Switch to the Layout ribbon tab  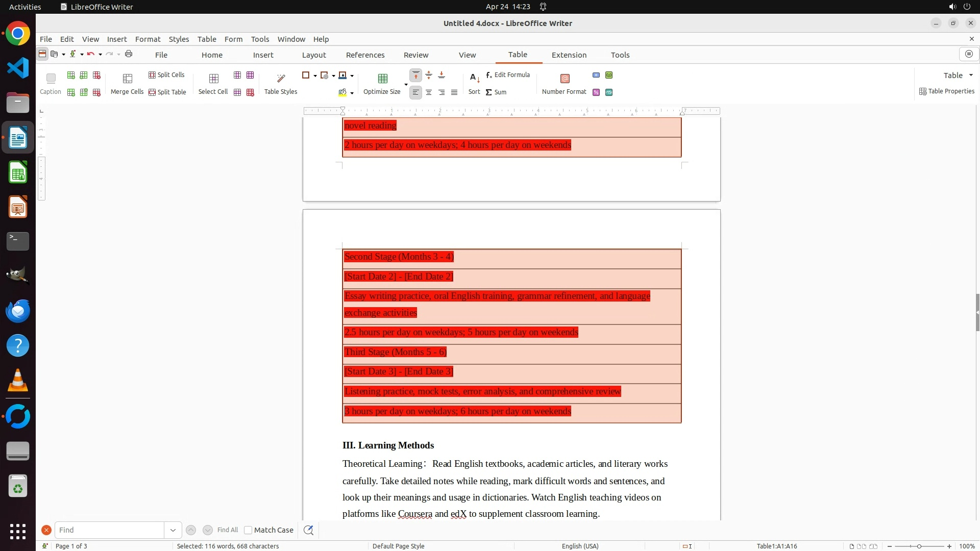click(x=313, y=55)
